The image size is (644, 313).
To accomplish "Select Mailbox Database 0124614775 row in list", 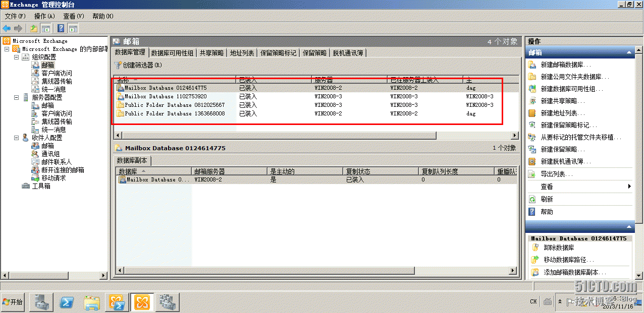I will pyautogui.click(x=316, y=88).
